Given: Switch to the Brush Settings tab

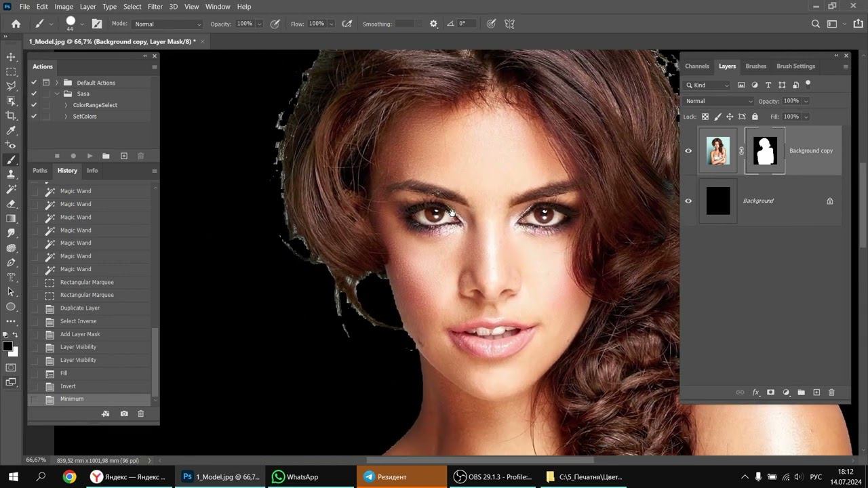Looking at the screenshot, I should coord(795,66).
